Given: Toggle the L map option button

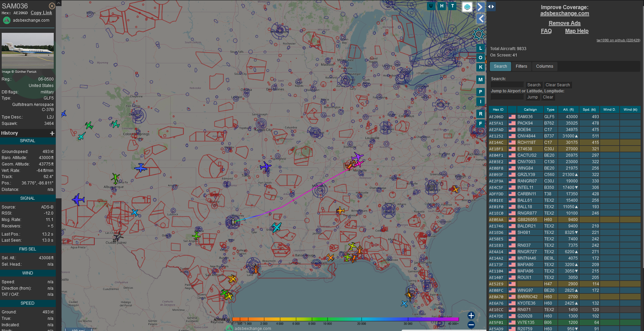Looking at the screenshot, I should click(481, 48).
